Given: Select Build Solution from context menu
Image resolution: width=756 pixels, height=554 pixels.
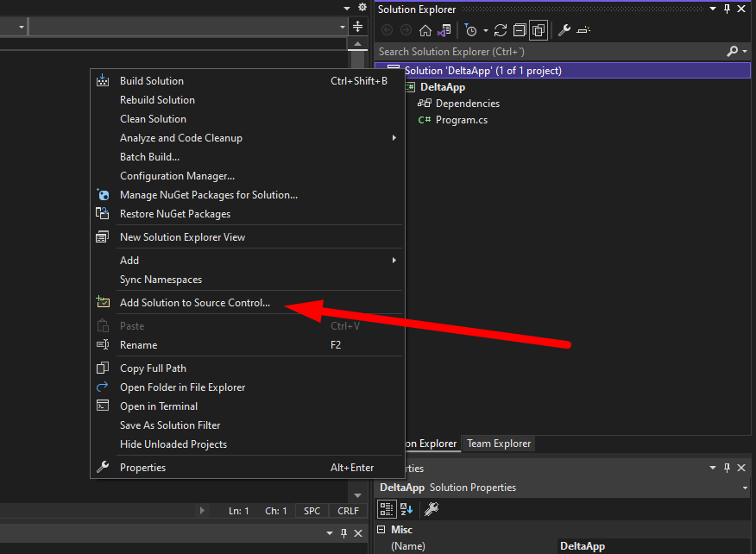Looking at the screenshot, I should pyautogui.click(x=152, y=81).
